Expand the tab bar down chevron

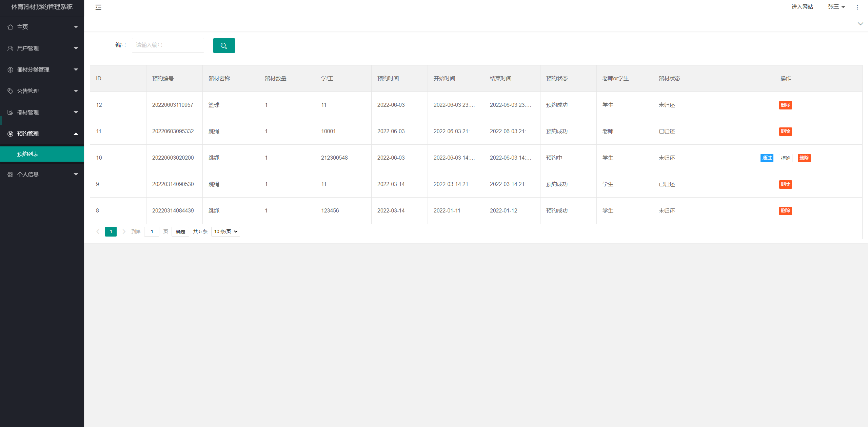tap(860, 24)
